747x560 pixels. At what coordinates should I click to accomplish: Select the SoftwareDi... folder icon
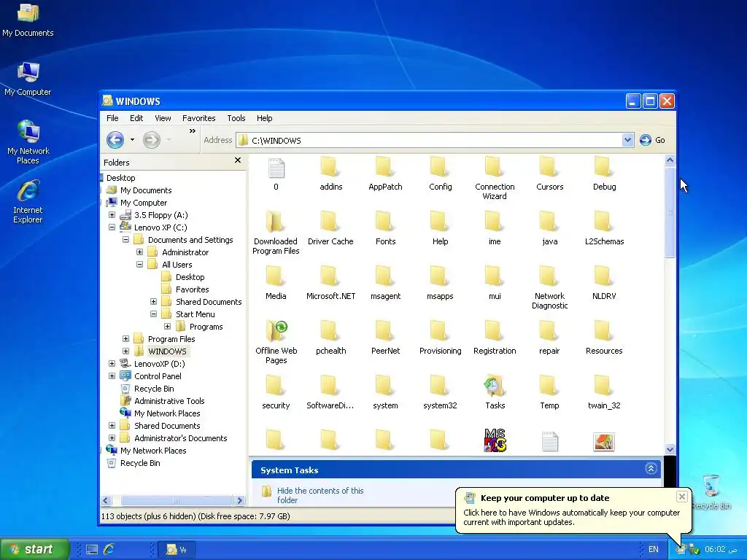[x=329, y=386]
